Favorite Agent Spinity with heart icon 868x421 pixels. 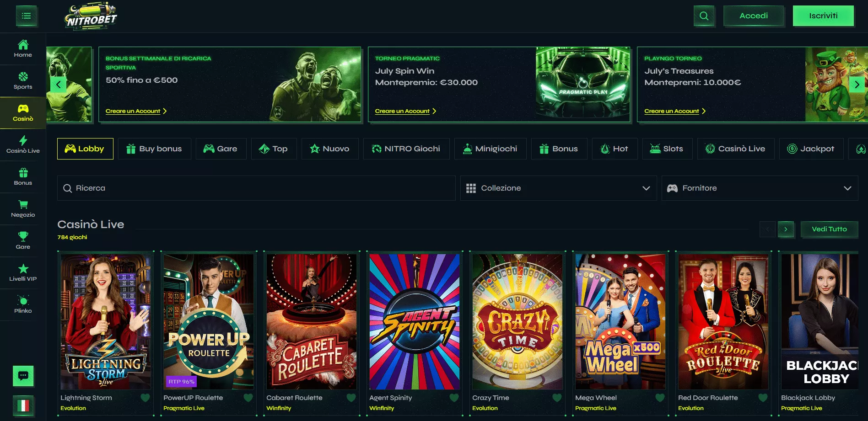pyautogui.click(x=454, y=398)
